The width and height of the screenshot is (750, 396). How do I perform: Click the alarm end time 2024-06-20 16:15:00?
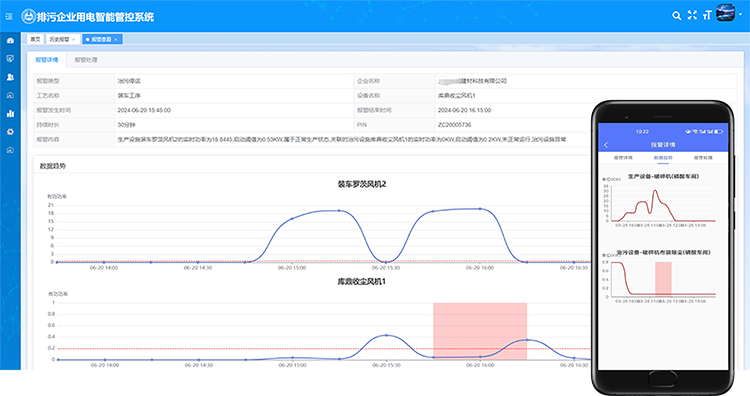[464, 110]
